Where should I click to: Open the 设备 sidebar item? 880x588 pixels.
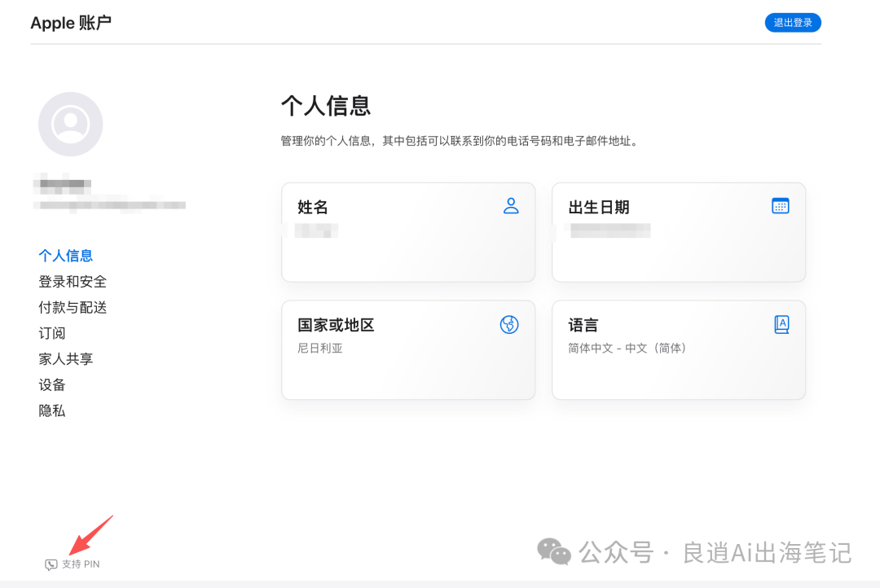tap(52, 385)
